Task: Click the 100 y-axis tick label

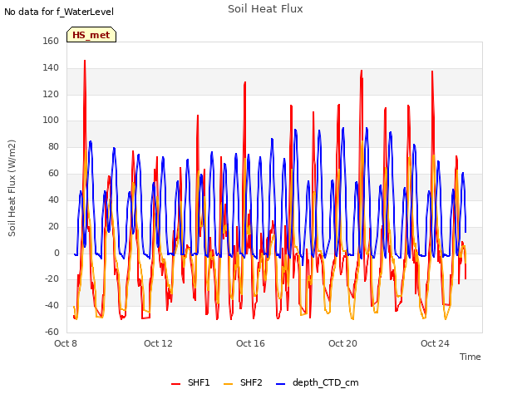Action: tap(51, 120)
